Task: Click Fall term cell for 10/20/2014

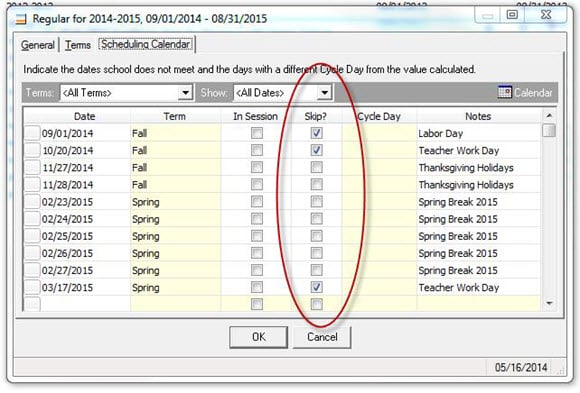Action: 175,150
